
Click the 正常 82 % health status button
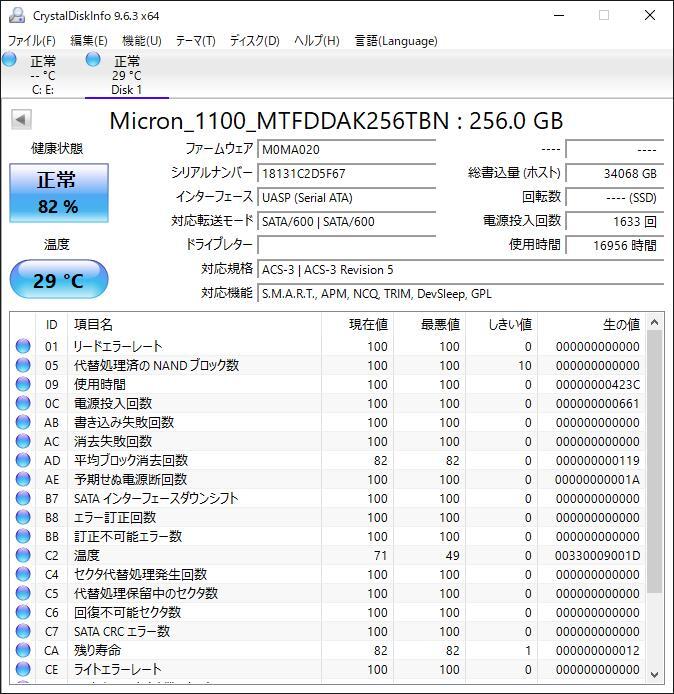58,192
